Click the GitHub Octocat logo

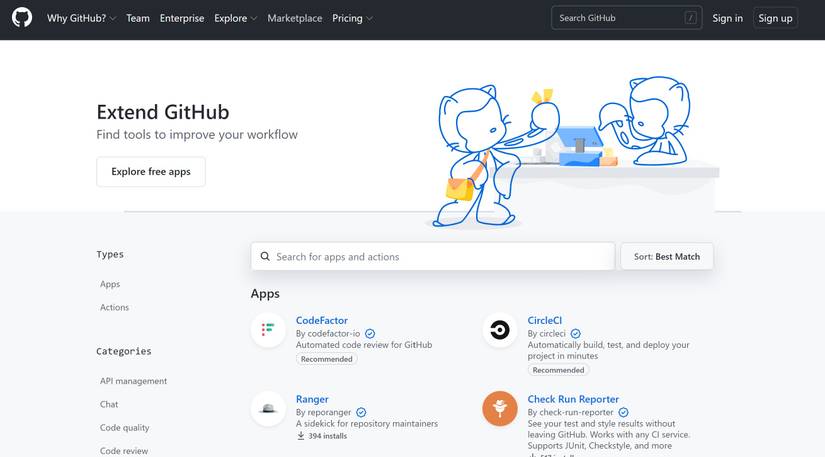pyautogui.click(x=22, y=18)
